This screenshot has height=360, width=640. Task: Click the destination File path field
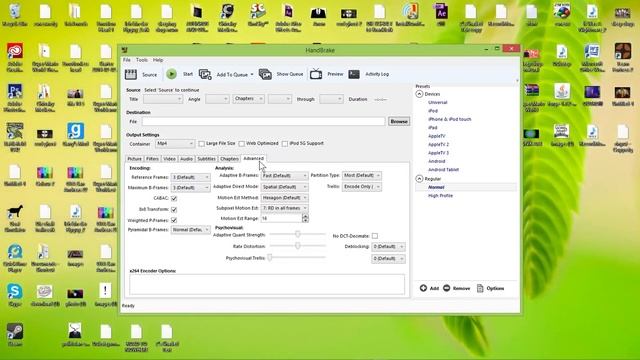coord(263,121)
